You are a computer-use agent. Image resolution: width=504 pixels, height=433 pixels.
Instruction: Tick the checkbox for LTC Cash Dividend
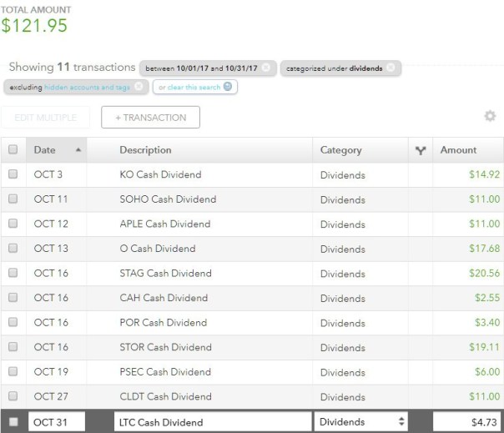pos(13,422)
